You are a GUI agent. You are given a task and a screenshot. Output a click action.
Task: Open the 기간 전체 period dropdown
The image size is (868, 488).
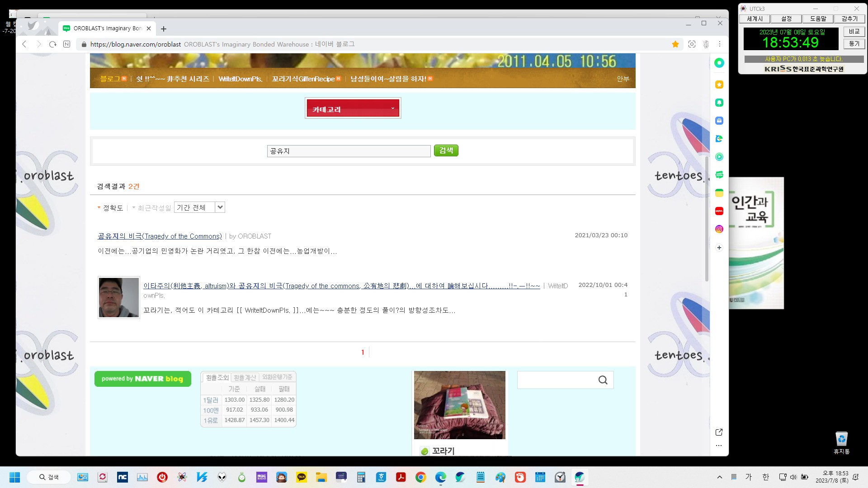[x=199, y=207]
